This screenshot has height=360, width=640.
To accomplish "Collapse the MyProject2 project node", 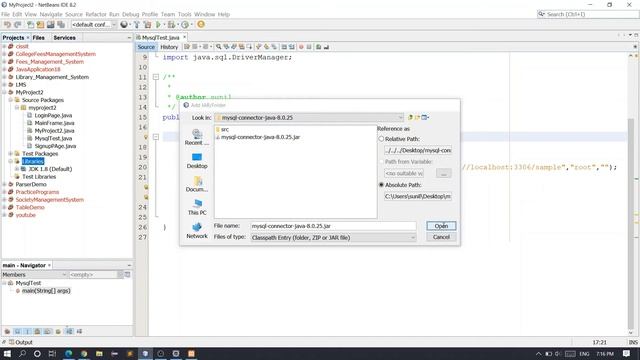I will (x=4, y=92).
